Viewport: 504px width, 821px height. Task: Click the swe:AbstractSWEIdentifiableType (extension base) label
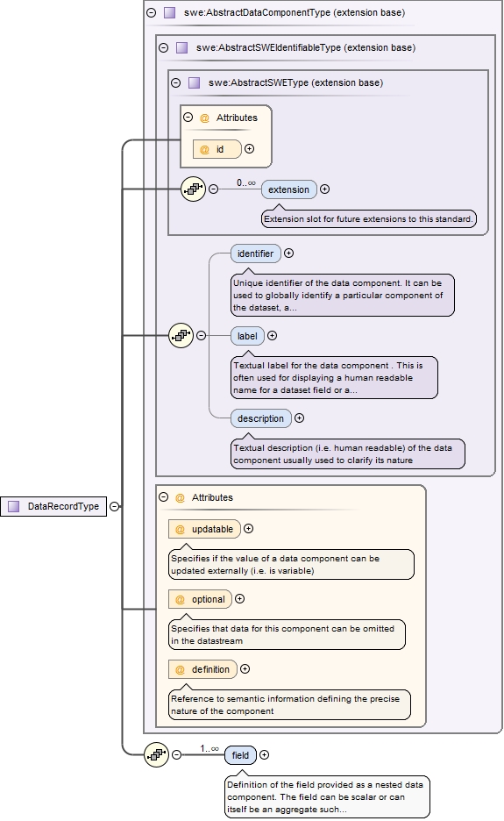click(306, 47)
